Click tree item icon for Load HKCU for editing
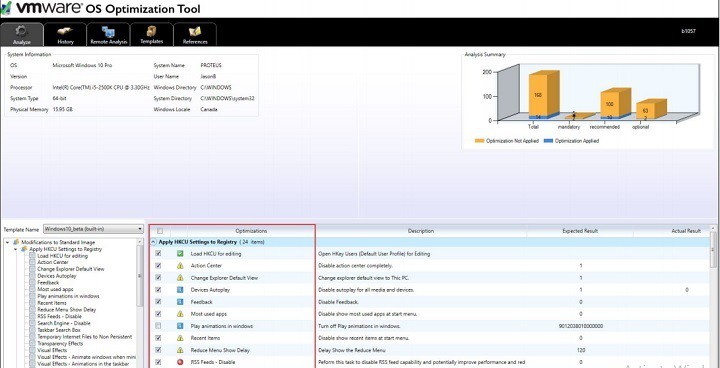The height and width of the screenshot is (368, 720). [32, 256]
